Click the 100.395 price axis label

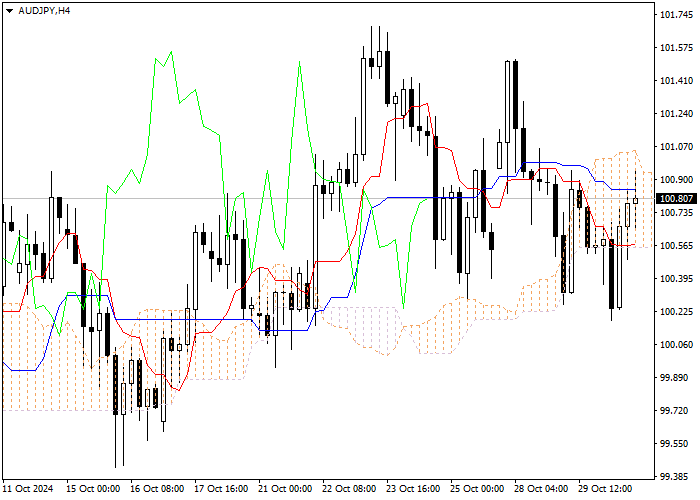point(676,279)
